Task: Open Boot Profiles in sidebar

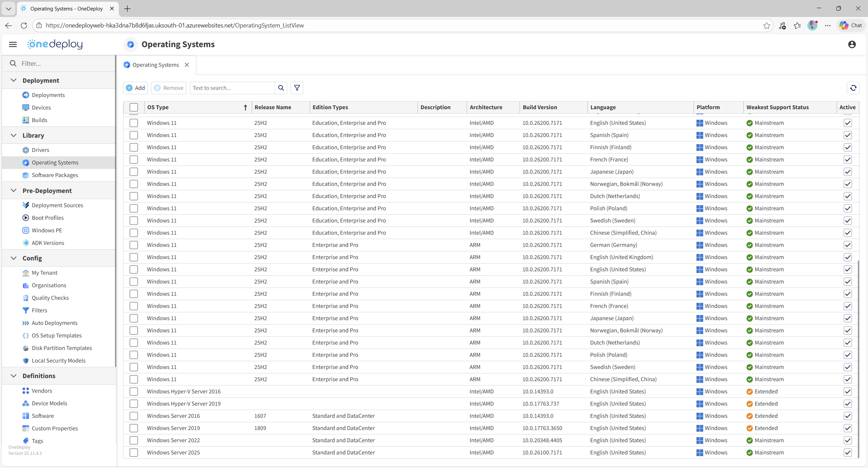Action: (x=47, y=218)
